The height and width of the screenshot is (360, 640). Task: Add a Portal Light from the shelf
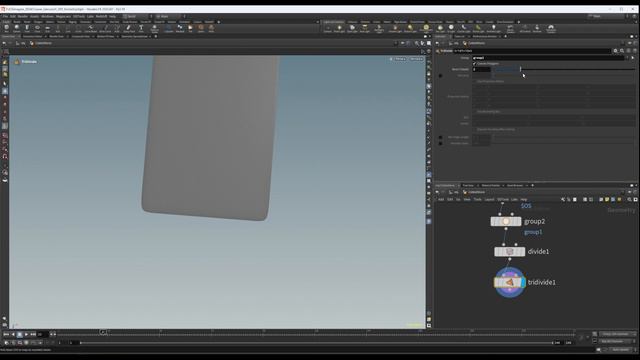click(478, 28)
